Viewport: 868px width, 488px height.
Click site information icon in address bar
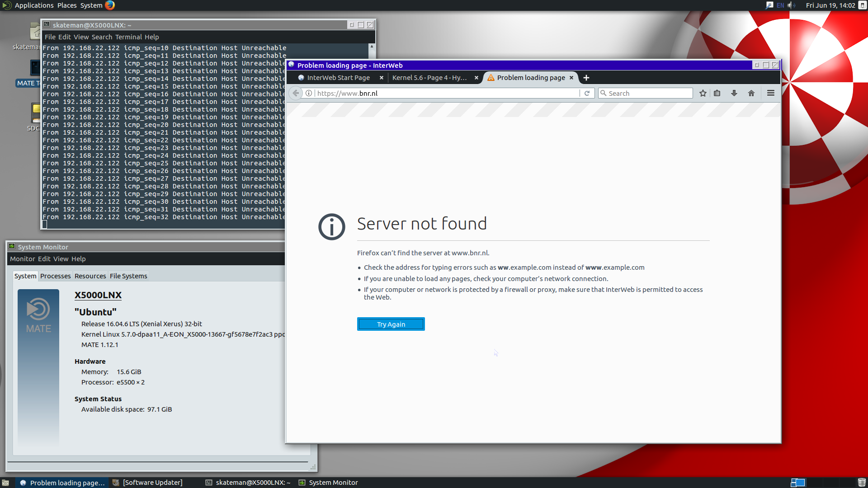309,93
